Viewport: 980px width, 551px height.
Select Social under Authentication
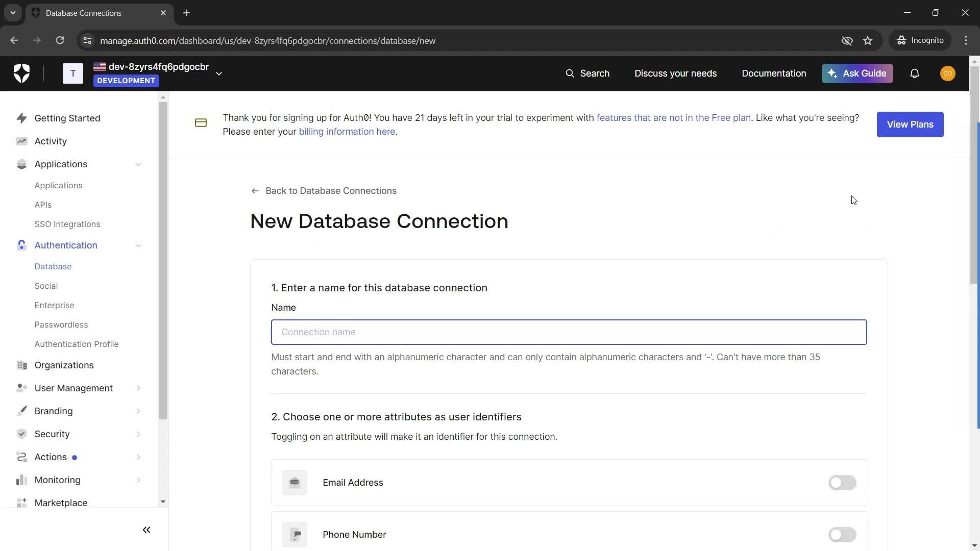click(x=46, y=286)
